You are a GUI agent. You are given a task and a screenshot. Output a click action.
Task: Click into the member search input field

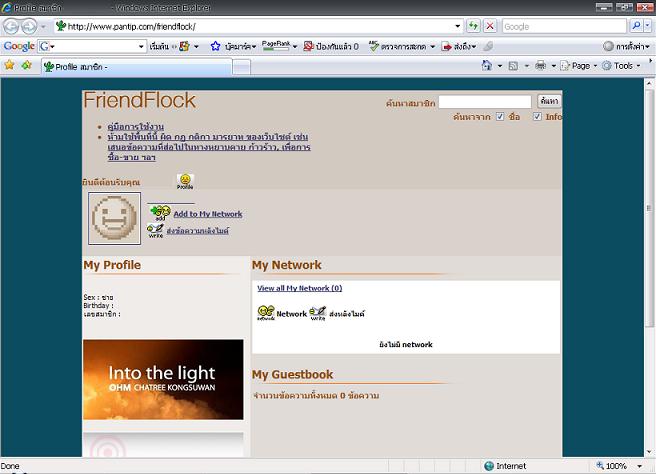click(x=485, y=101)
